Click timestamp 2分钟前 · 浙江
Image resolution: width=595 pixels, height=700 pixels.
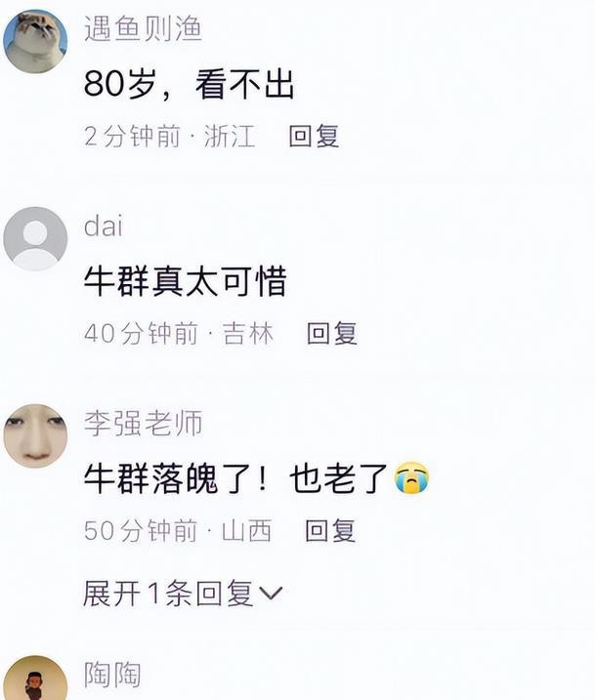click(170, 136)
